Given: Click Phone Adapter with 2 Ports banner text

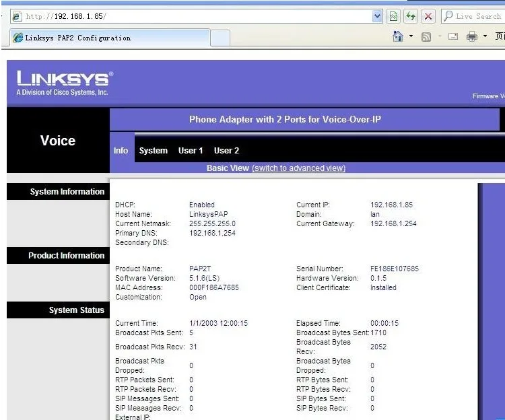Looking at the screenshot, I should click(285, 119).
